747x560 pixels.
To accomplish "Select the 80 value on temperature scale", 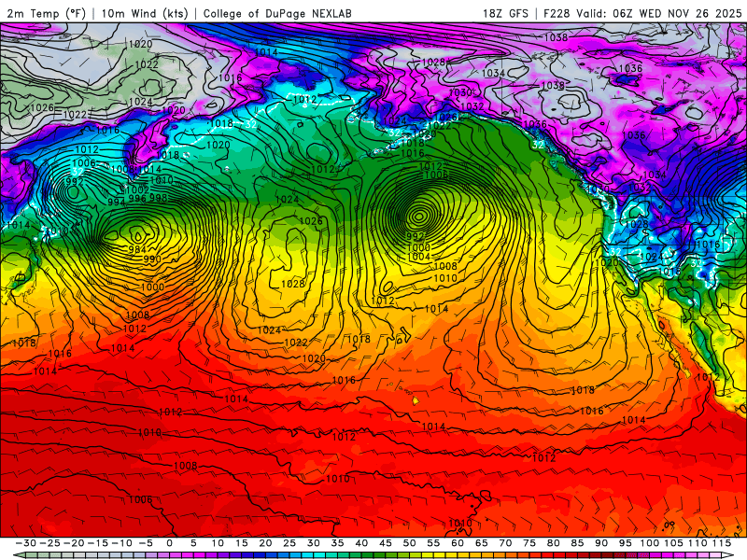I will coord(553,543).
